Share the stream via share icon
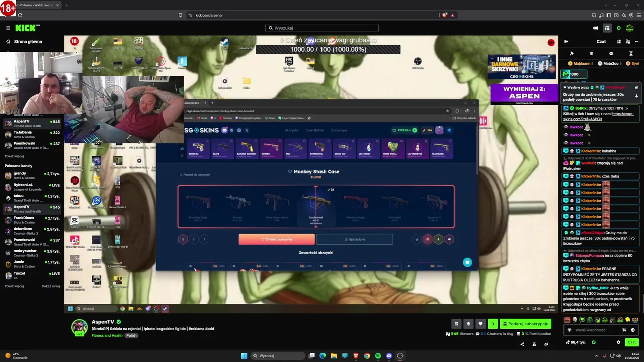Image resolution: width=644 pixels, height=362 pixels. click(522, 344)
